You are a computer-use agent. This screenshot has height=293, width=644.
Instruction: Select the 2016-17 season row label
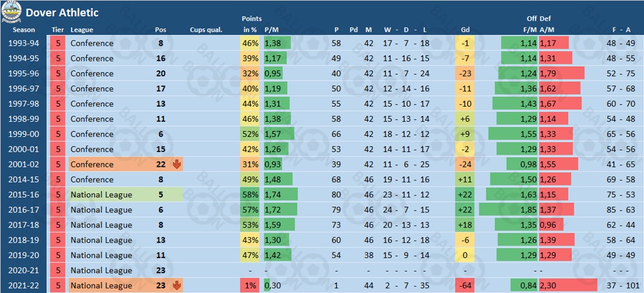[x=24, y=210]
